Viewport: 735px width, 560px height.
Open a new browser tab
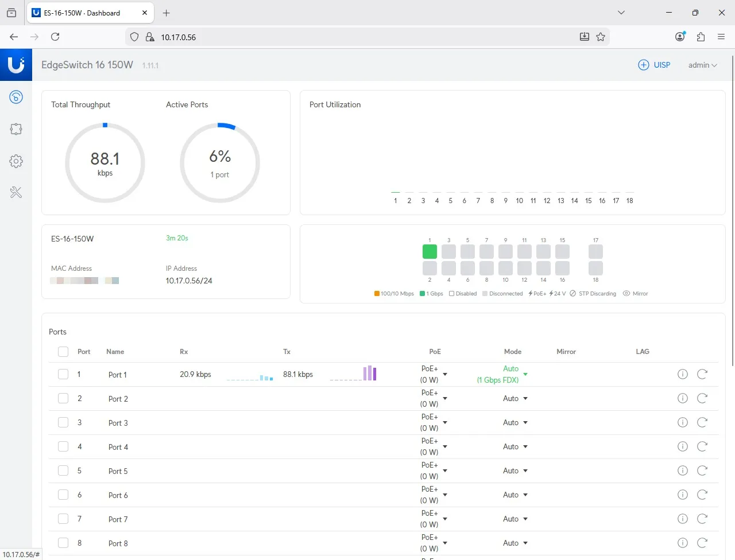coord(166,13)
